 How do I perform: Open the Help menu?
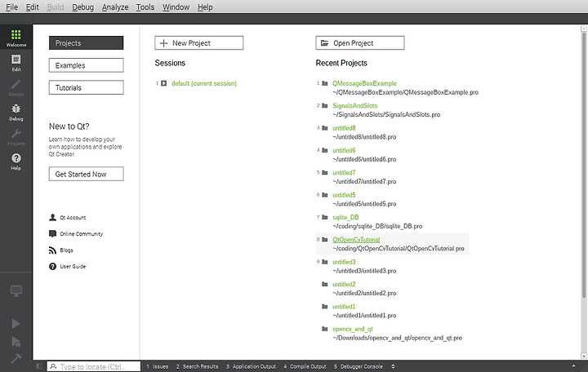(x=205, y=7)
